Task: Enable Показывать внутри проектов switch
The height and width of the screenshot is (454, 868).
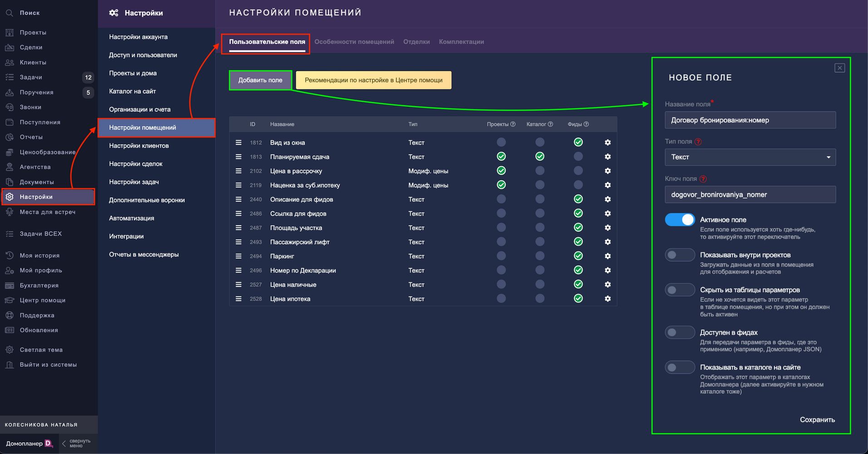Action: tap(680, 255)
